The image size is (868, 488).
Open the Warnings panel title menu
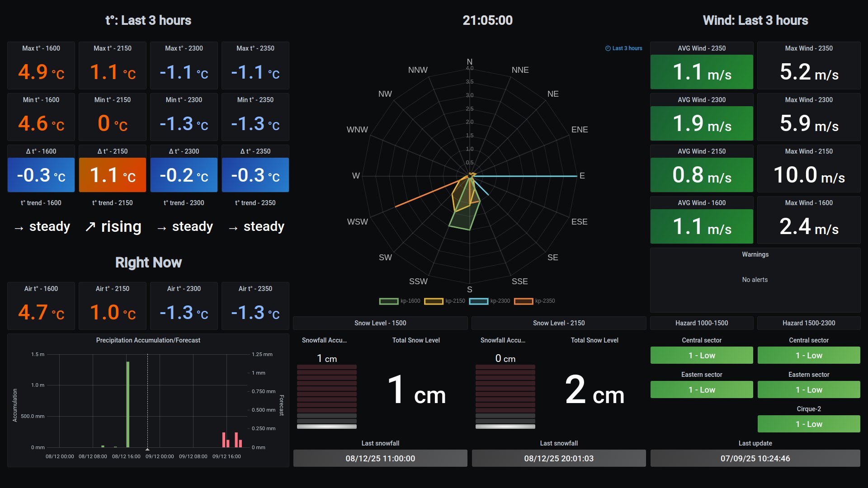point(755,254)
